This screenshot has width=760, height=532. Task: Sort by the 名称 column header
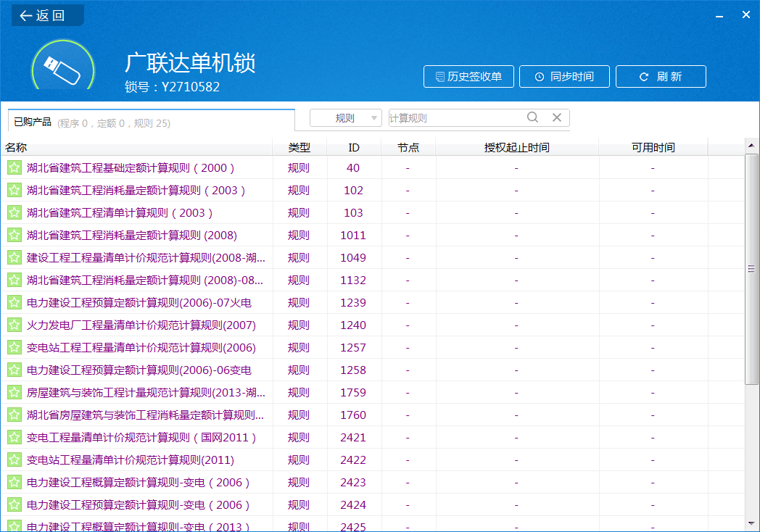pos(136,147)
